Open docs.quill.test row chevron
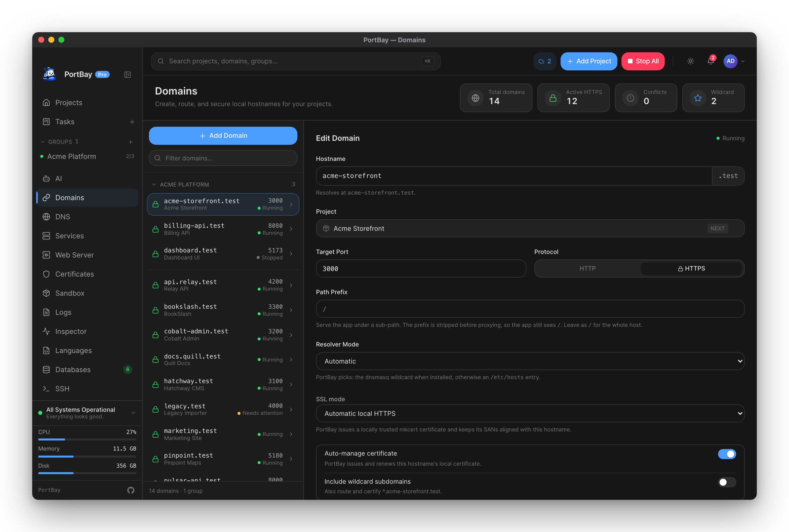The width and height of the screenshot is (789, 532). pyautogui.click(x=291, y=360)
